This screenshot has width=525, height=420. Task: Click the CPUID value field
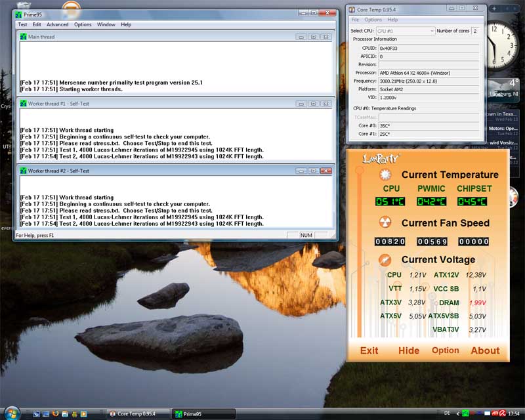pos(429,48)
